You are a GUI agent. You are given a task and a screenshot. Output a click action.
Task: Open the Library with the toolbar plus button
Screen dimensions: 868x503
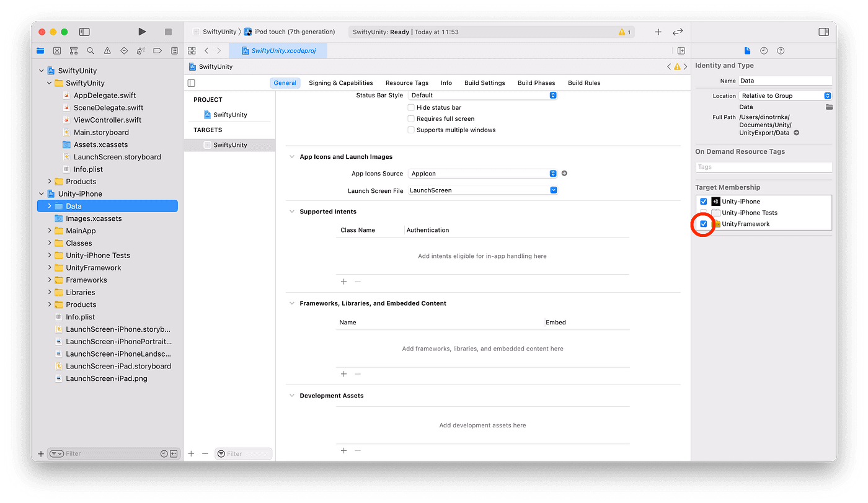pos(658,32)
